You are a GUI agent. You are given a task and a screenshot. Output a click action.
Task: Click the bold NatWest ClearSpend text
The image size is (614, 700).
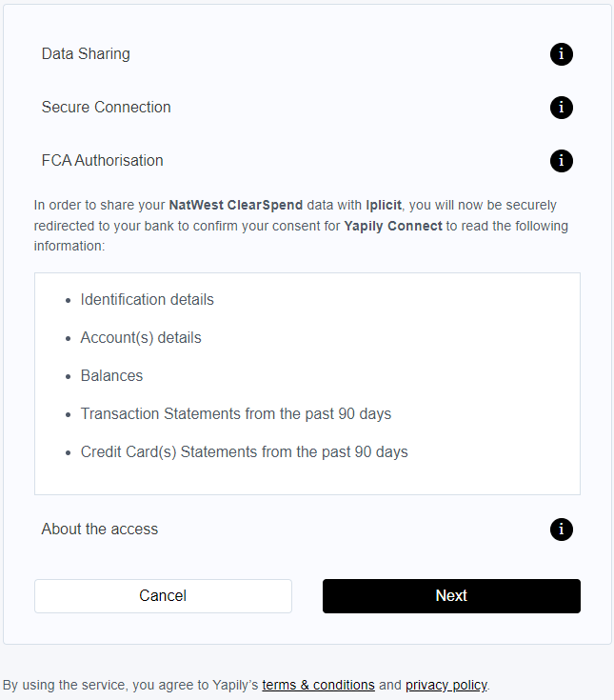click(235, 205)
